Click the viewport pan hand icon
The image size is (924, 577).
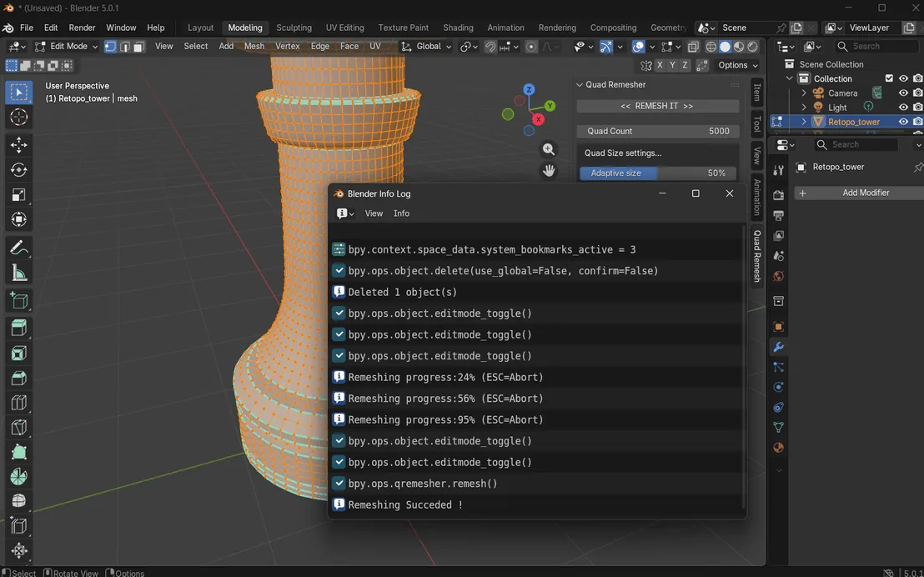549,171
